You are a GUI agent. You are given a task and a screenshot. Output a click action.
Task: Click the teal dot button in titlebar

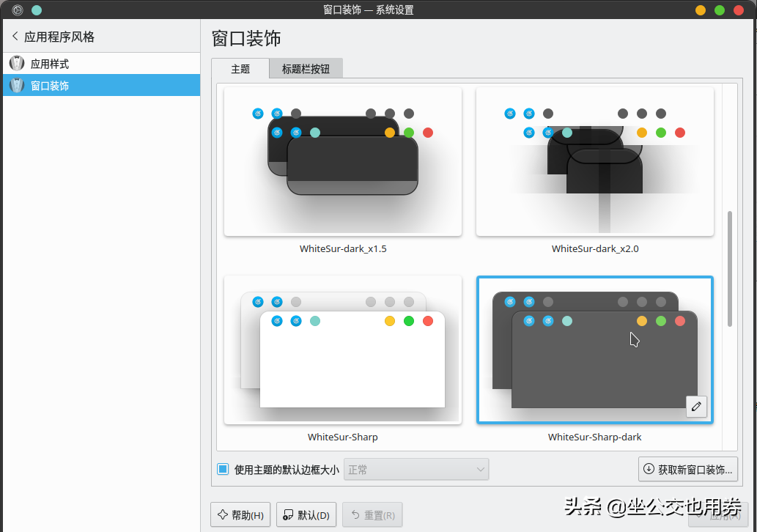coord(36,10)
